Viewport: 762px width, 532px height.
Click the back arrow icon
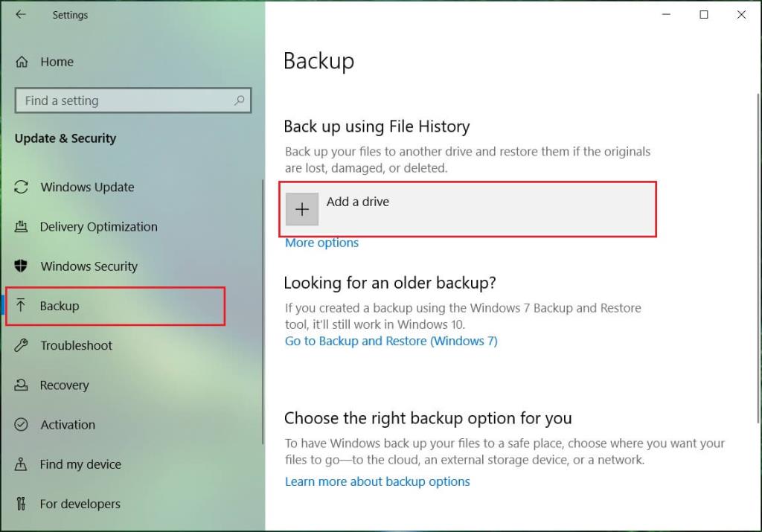20,15
